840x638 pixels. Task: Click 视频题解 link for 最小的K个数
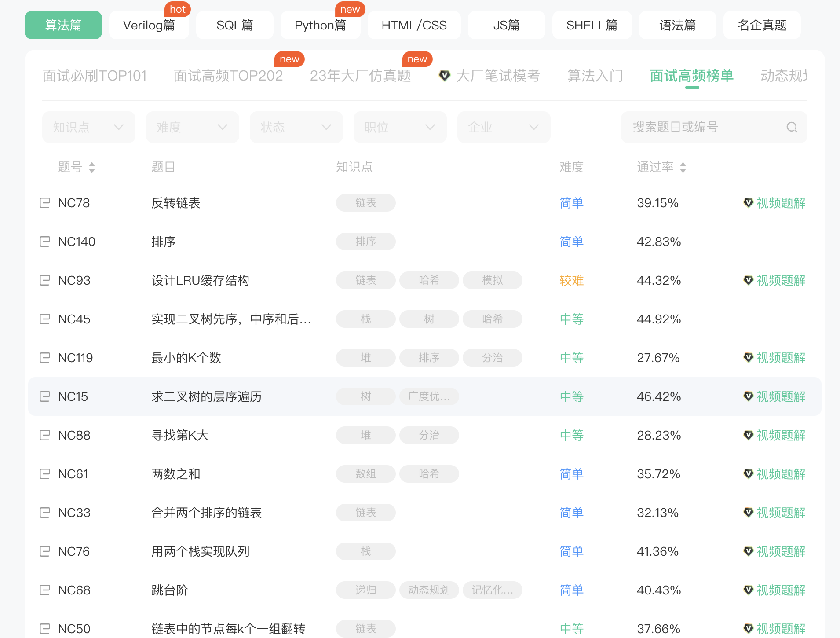(781, 358)
